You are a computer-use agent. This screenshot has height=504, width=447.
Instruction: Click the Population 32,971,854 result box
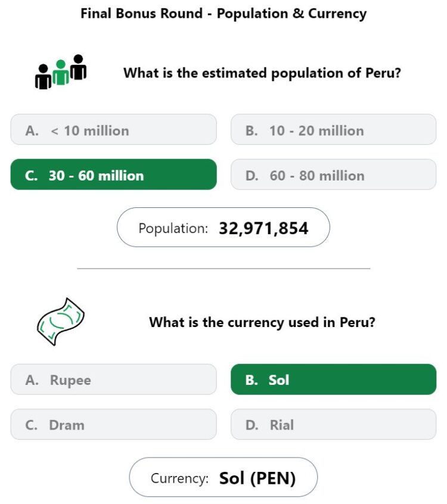click(x=223, y=227)
